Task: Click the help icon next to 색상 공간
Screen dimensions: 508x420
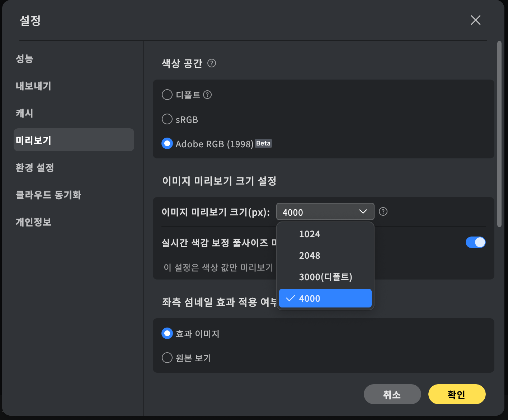Action: pyautogui.click(x=212, y=63)
